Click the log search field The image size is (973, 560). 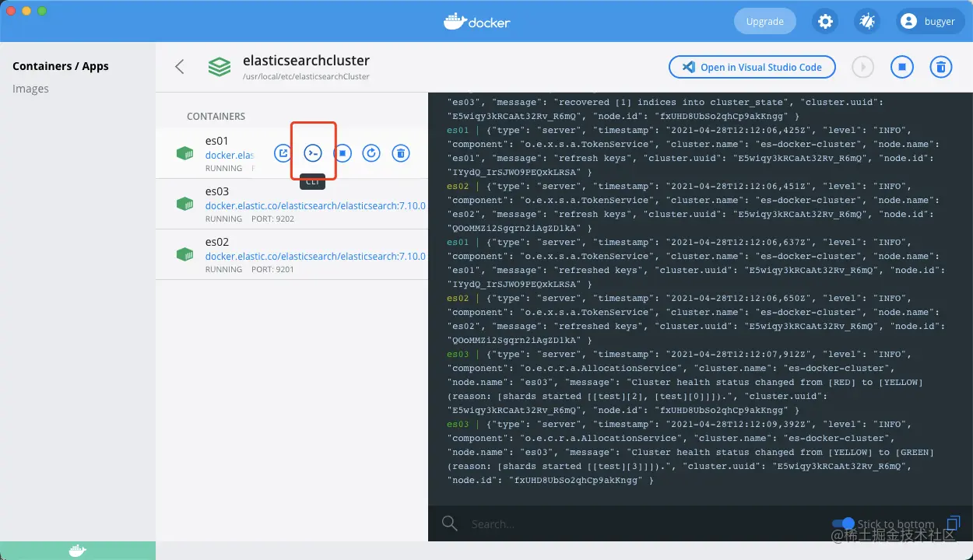[x=642, y=524]
